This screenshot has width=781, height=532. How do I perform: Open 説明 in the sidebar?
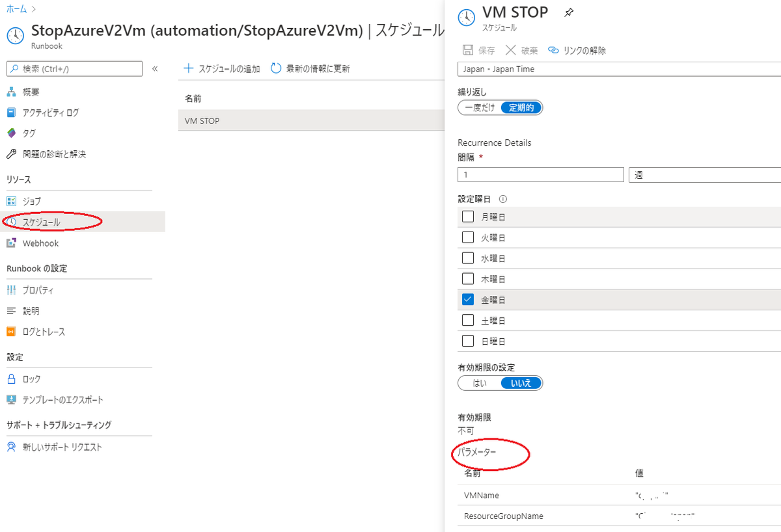click(x=31, y=311)
